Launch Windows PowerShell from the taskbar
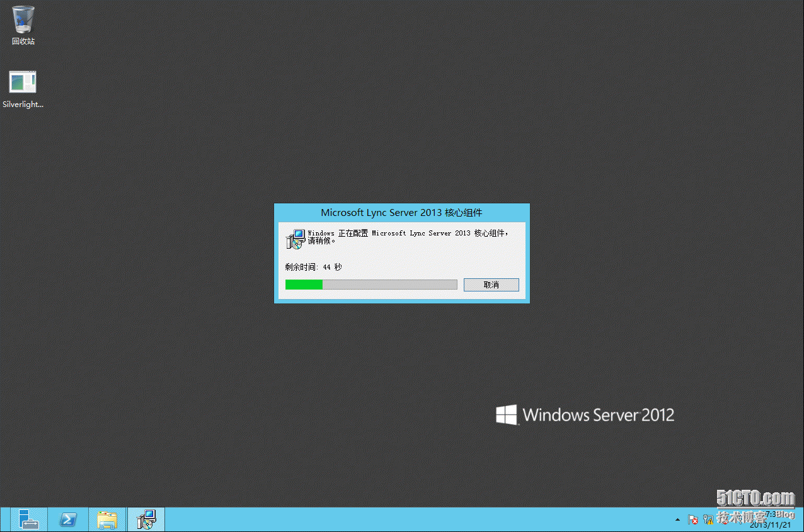Image resolution: width=804 pixels, height=532 pixels. (x=68, y=519)
